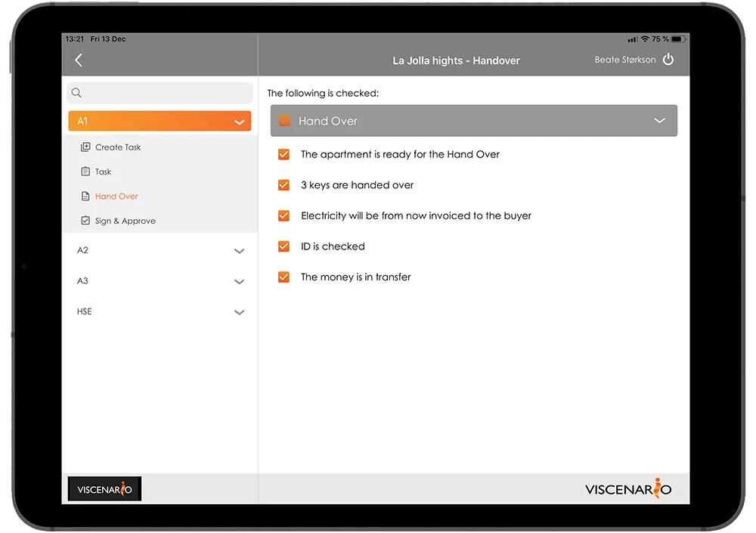Click the '75 %' battery percentage text
Image resolution: width=756 pixels, height=533 pixels.
tap(660, 39)
